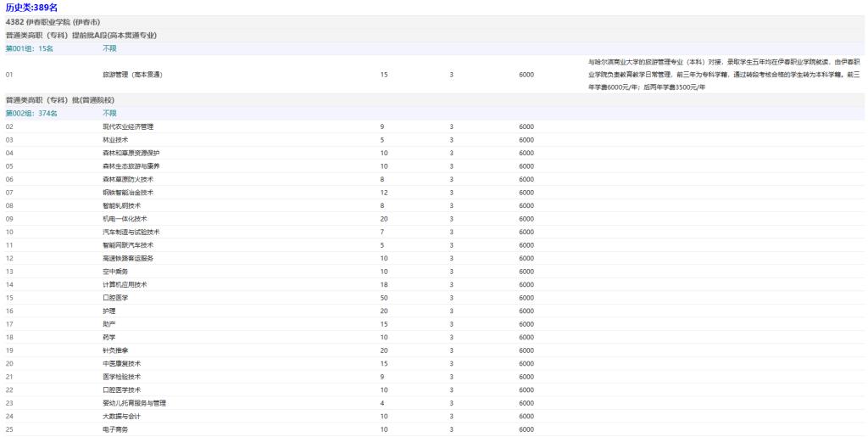Choose the 针灸推拿 major
Screen dimensions: 868x437
[115, 350]
